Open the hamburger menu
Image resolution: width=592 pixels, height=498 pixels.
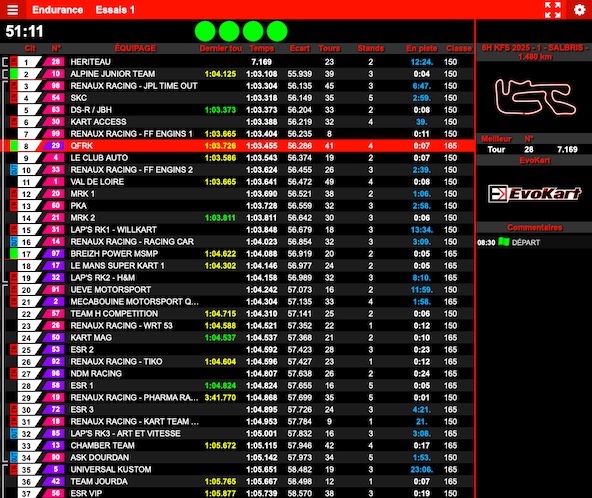(12, 10)
